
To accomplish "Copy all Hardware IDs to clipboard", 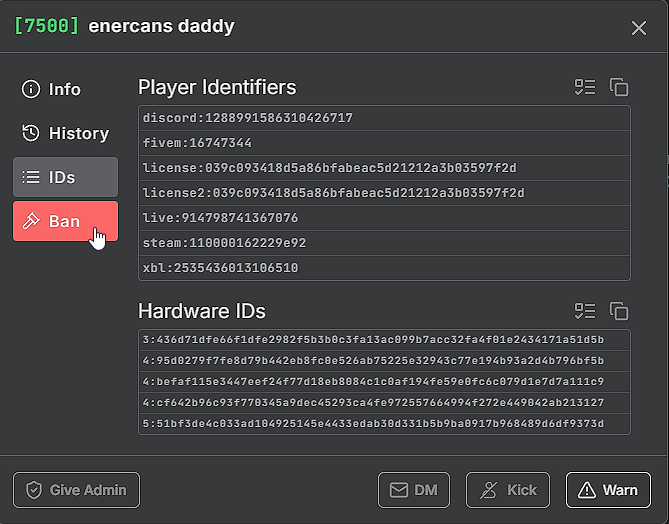I will (619, 311).
